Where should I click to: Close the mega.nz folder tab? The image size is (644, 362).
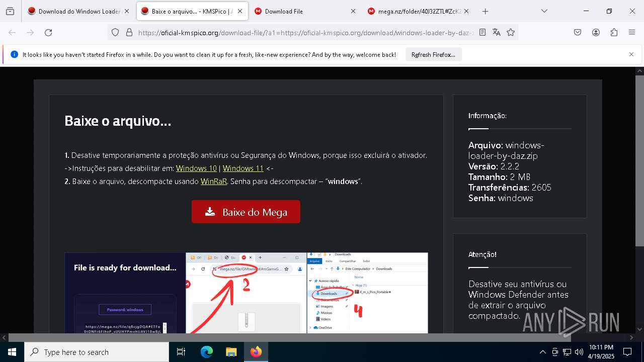[x=466, y=11]
